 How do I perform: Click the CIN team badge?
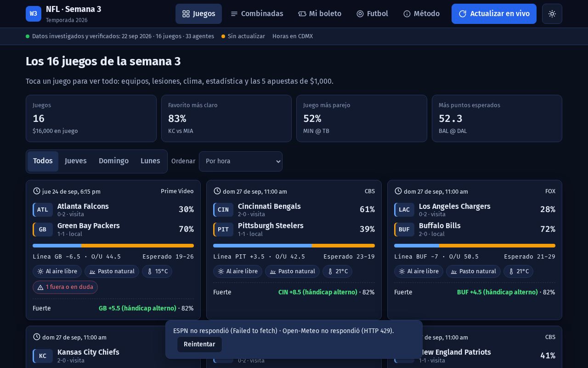point(223,210)
